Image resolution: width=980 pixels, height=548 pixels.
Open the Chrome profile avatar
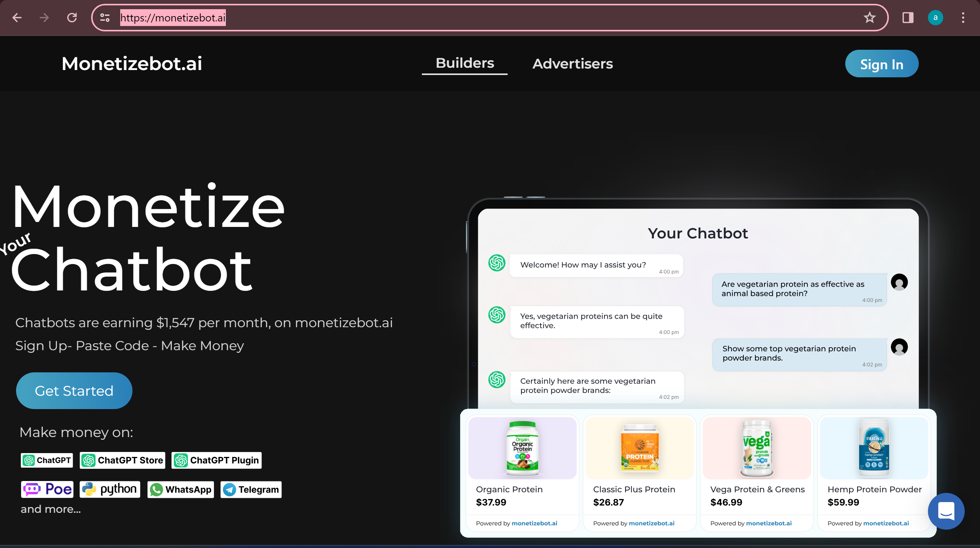935,18
